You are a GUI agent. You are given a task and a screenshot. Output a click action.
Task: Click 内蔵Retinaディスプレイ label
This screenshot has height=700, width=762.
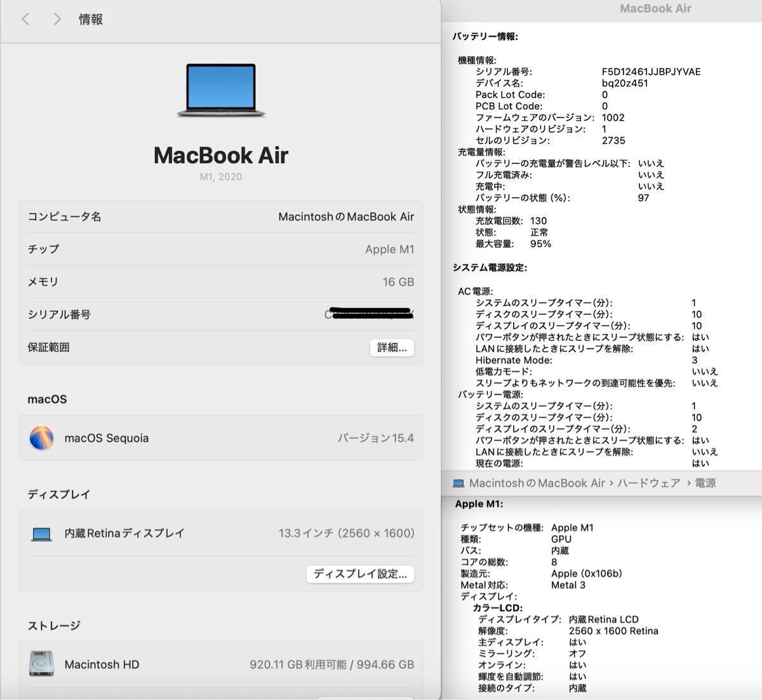click(x=124, y=534)
